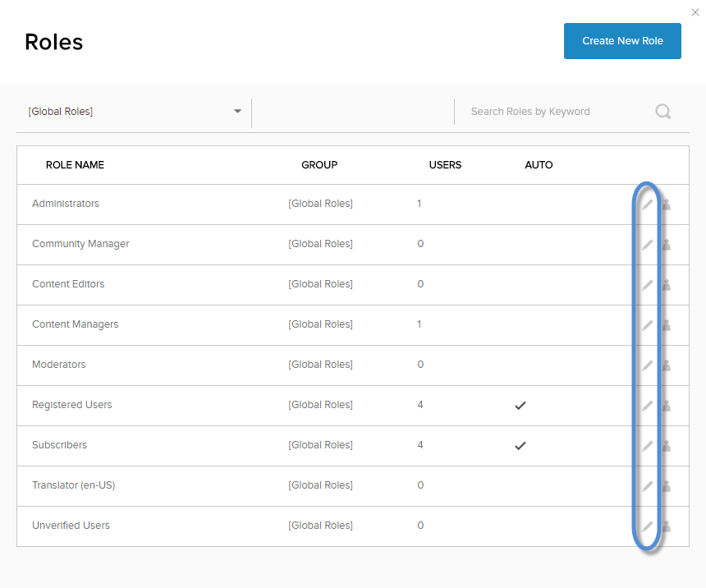Image resolution: width=706 pixels, height=588 pixels.
Task: Open users icon for Unverified Users
Action: 667,526
